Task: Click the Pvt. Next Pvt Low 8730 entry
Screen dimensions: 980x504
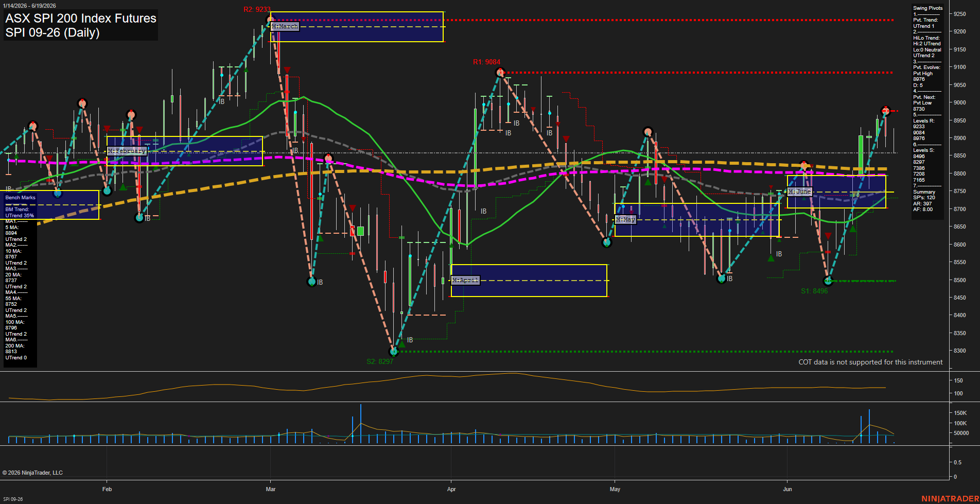Action: click(924, 103)
